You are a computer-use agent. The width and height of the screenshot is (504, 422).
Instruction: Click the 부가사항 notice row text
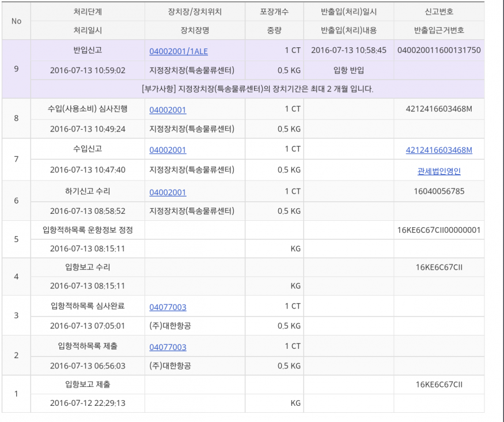tap(257, 89)
